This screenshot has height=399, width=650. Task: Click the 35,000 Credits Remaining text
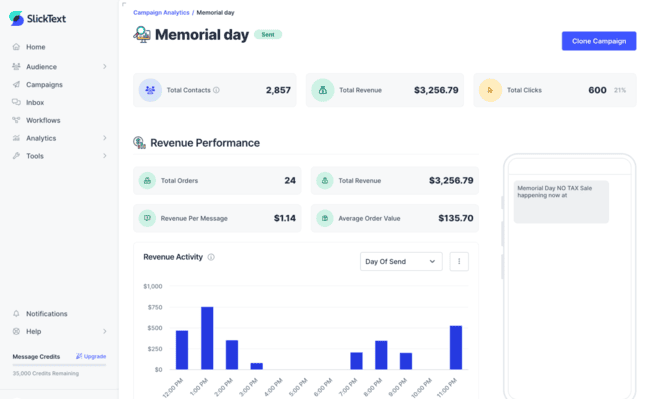point(46,373)
